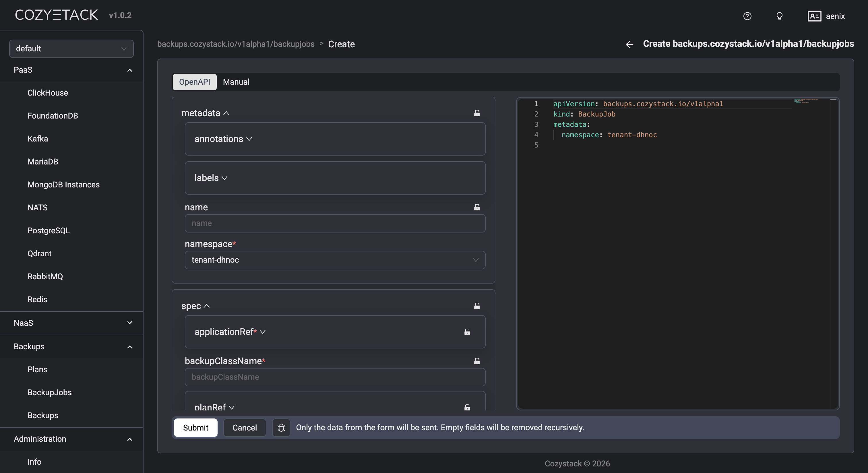Click the help question mark icon
The height and width of the screenshot is (473, 868).
(x=747, y=16)
